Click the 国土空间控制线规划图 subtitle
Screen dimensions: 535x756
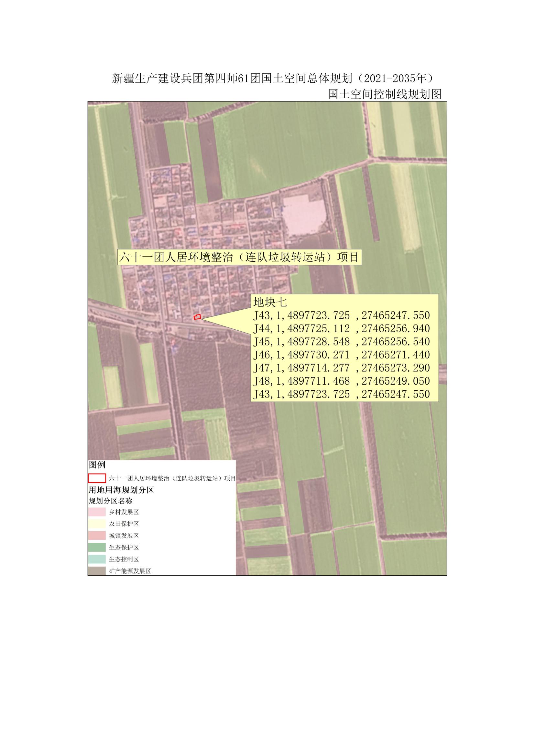[x=385, y=94]
